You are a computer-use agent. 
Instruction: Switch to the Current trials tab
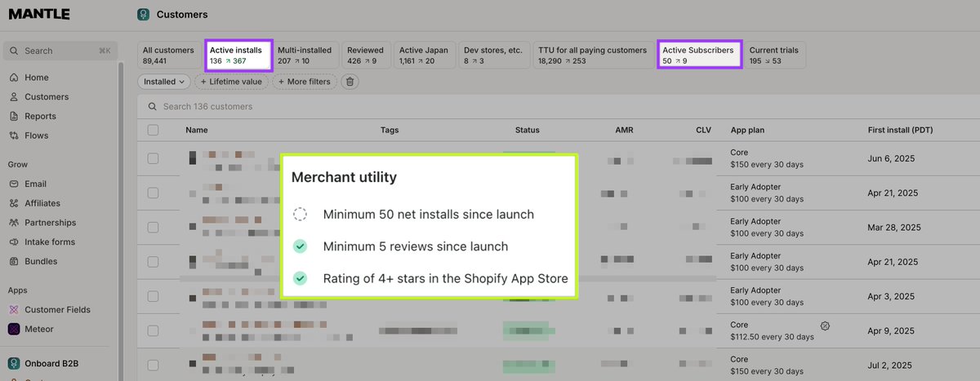[774, 55]
